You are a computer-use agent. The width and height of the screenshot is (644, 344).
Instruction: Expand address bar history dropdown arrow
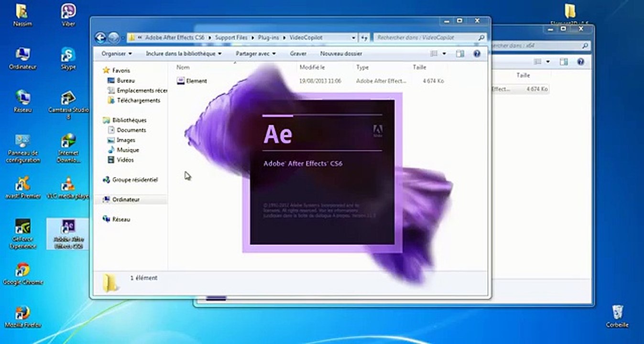pos(353,37)
